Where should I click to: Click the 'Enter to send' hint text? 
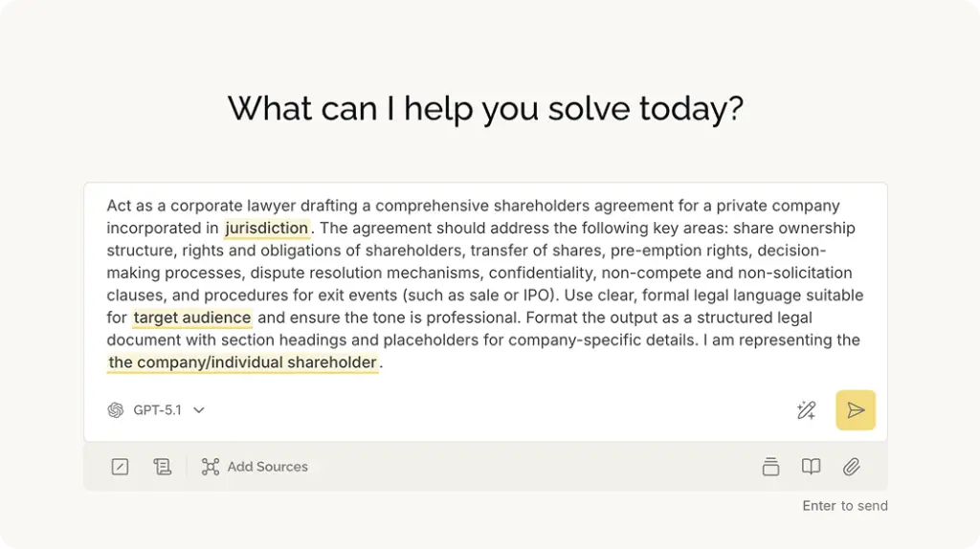[844, 506]
